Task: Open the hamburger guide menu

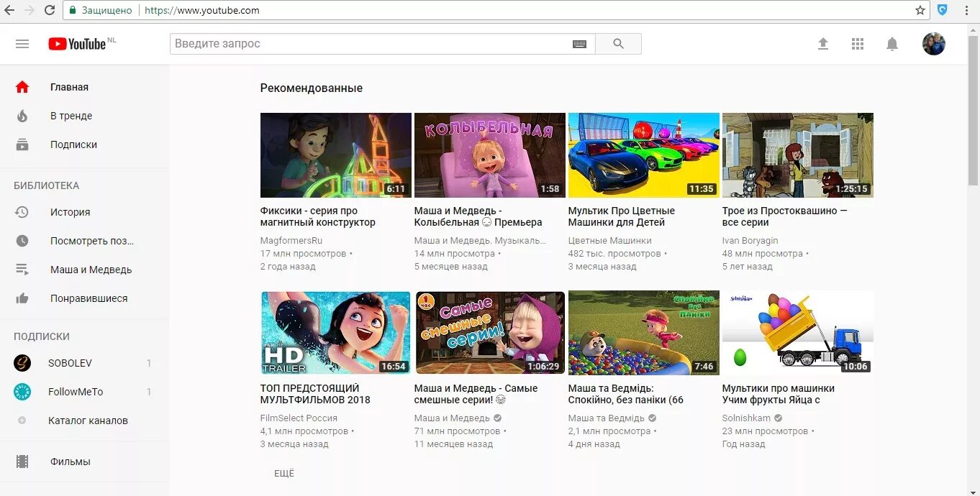Action: [22, 44]
